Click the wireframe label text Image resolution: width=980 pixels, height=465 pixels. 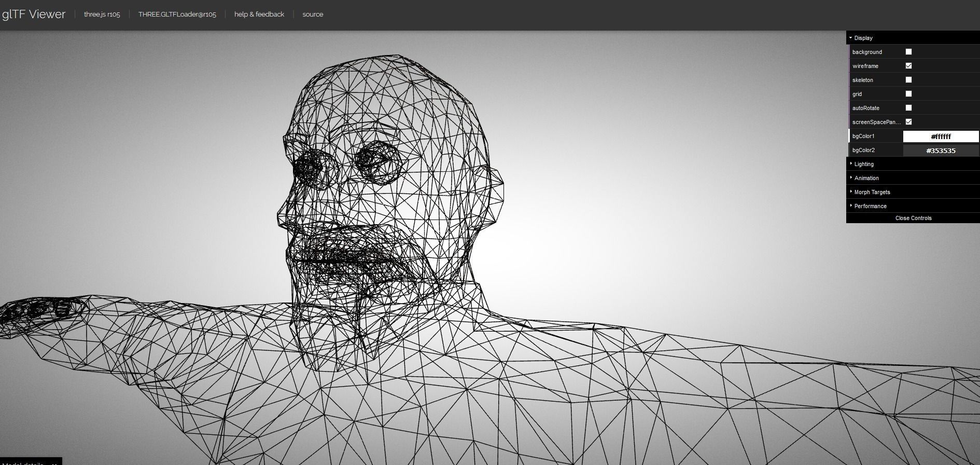[865, 66]
